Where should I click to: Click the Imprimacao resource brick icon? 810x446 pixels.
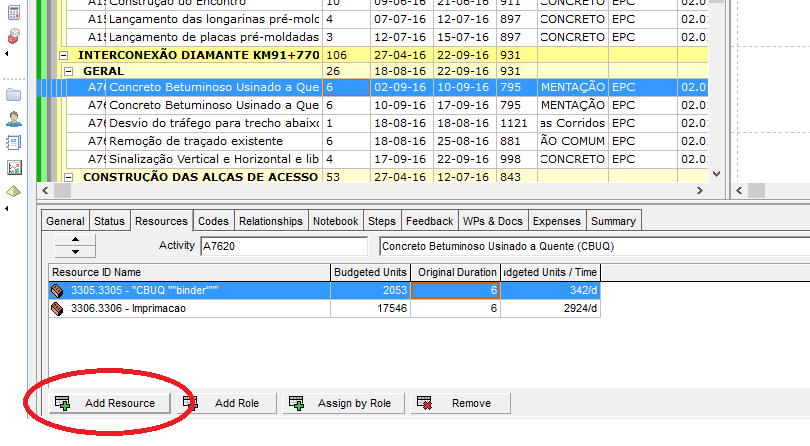tap(57, 309)
